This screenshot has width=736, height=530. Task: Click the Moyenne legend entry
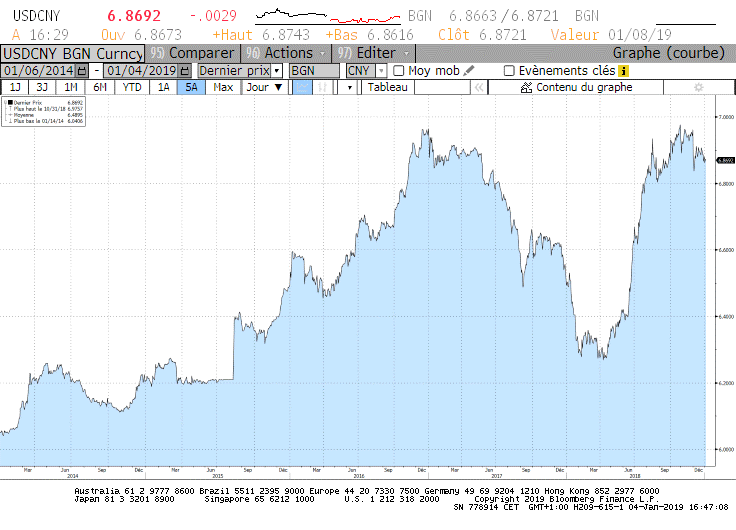(x=44, y=115)
